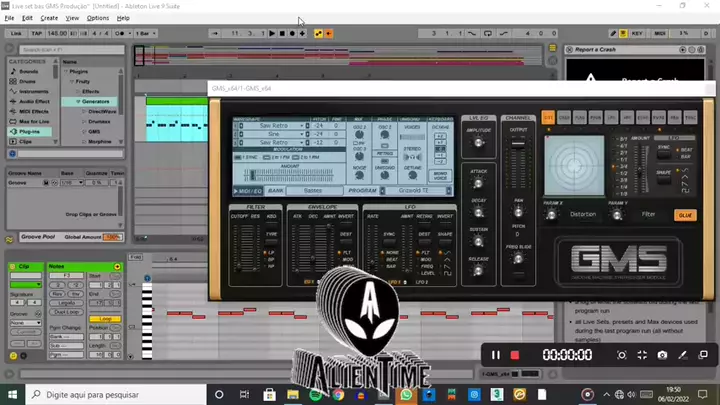Collapse the Fruity folder
This screenshot has width=720, height=405.
[x=72, y=82]
